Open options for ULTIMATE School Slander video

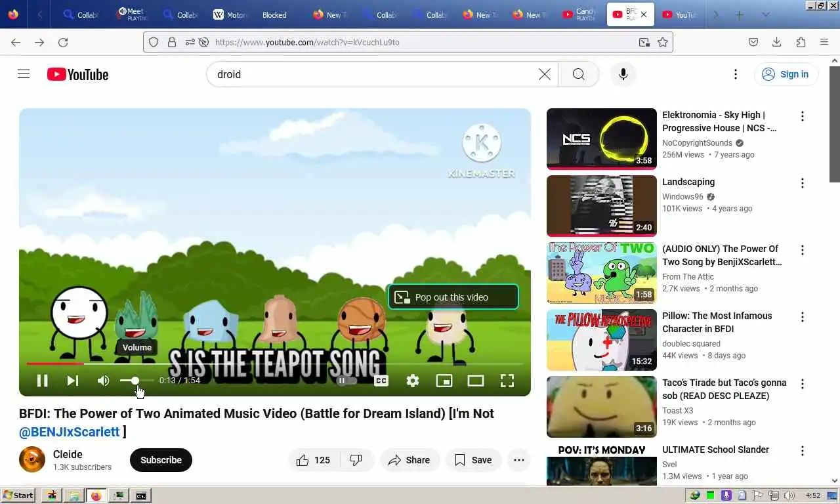pos(802,451)
